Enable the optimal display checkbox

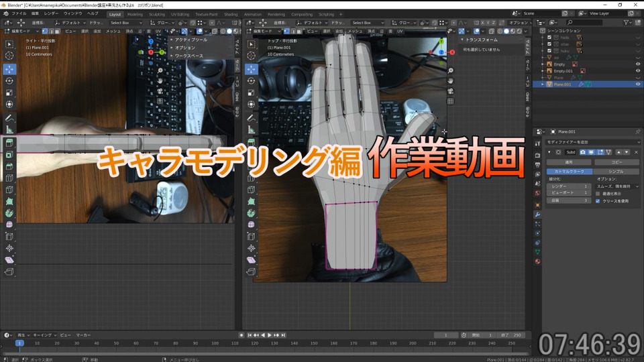(598, 194)
